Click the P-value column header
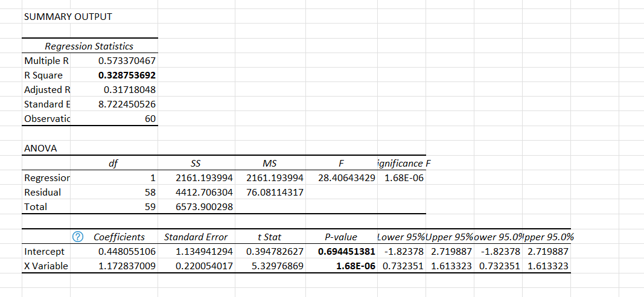This screenshot has height=297, width=644. (x=341, y=237)
